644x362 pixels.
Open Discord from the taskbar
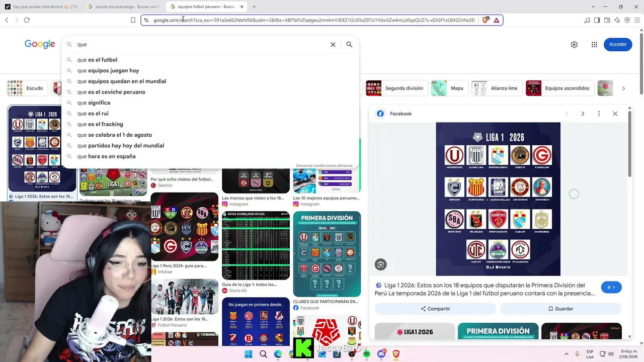point(381,354)
